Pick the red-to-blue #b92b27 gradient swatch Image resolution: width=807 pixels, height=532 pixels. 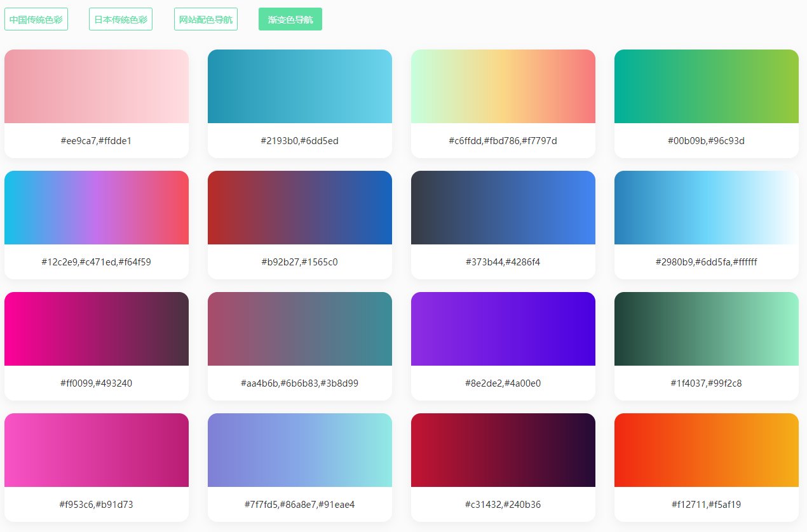[300, 208]
